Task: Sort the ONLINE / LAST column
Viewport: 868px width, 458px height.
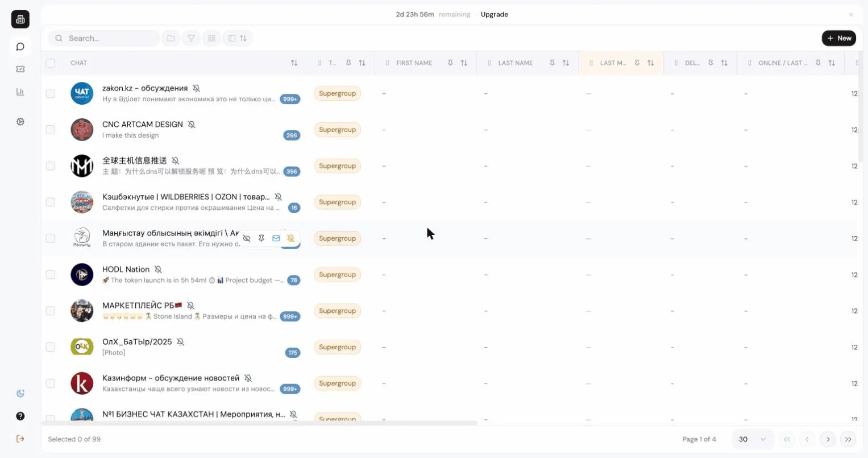Action: 832,63
